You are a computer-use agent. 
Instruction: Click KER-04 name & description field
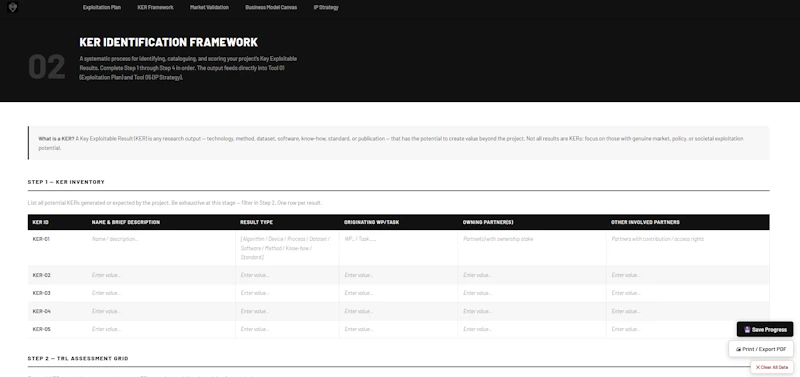coord(161,311)
